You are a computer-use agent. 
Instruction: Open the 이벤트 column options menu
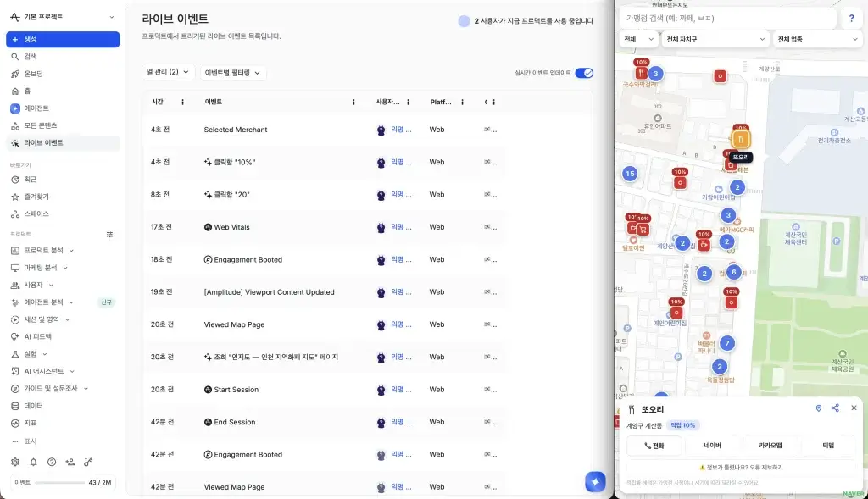click(x=353, y=102)
